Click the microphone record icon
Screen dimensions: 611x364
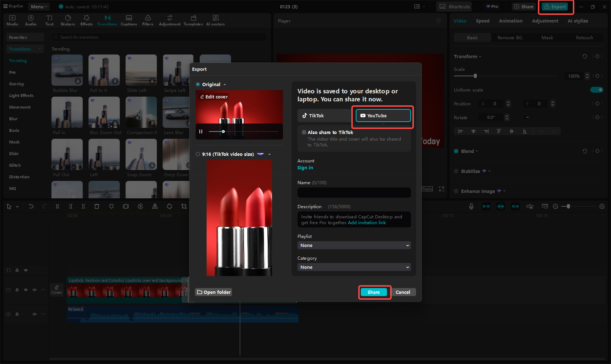point(471,206)
